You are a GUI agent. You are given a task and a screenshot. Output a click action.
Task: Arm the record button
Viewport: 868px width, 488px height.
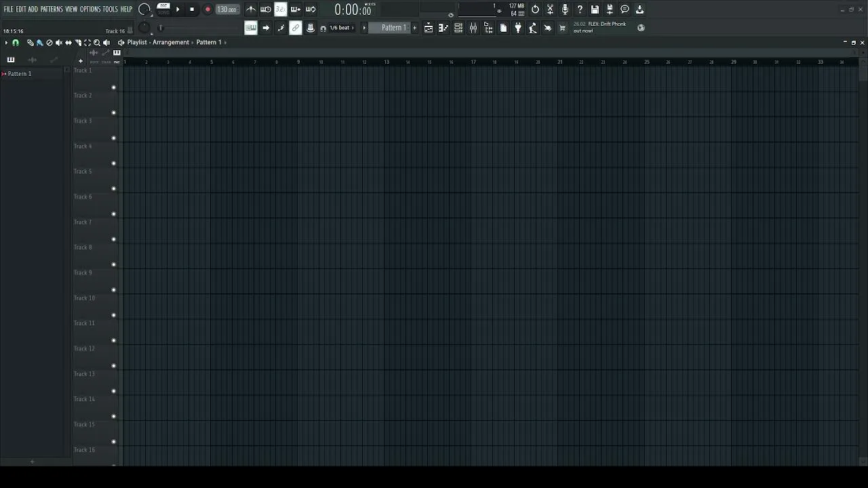point(208,9)
